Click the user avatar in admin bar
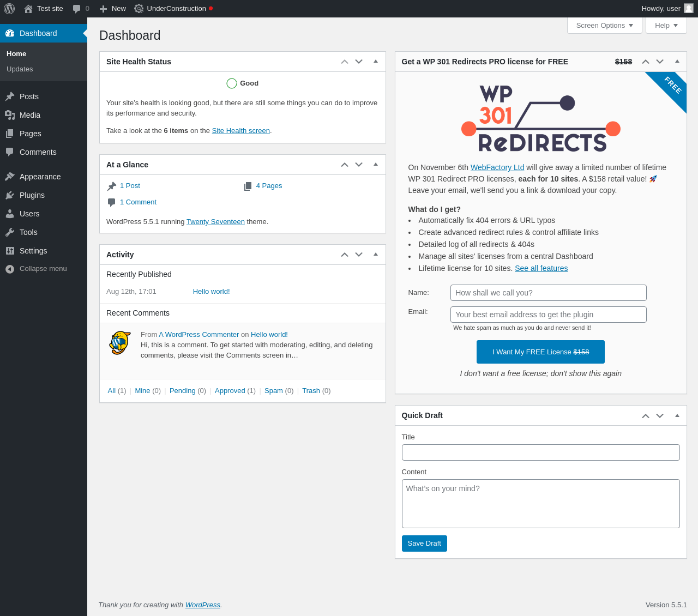The image size is (698, 616). pyautogui.click(x=689, y=8)
